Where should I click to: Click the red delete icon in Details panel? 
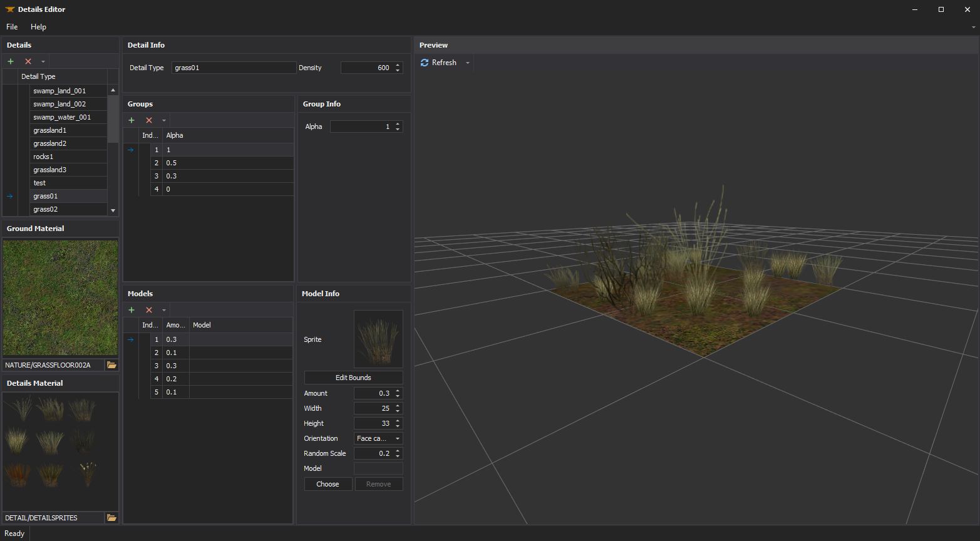tap(28, 61)
